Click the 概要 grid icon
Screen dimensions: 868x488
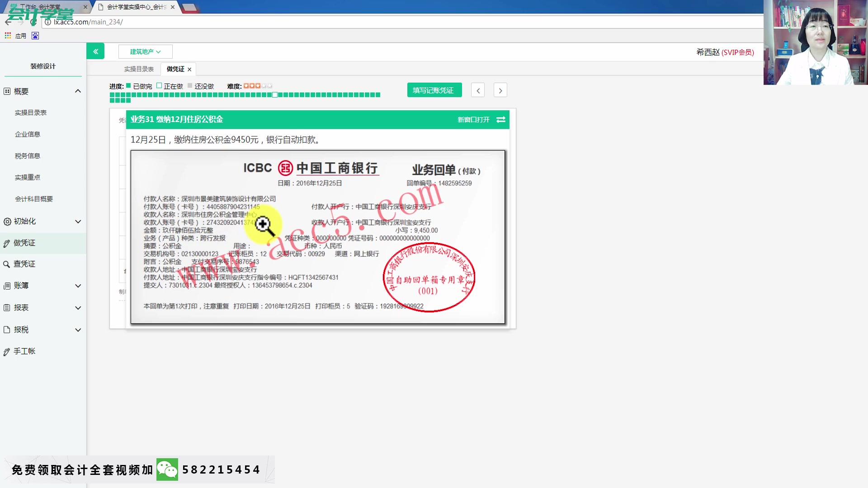click(7, 91)
